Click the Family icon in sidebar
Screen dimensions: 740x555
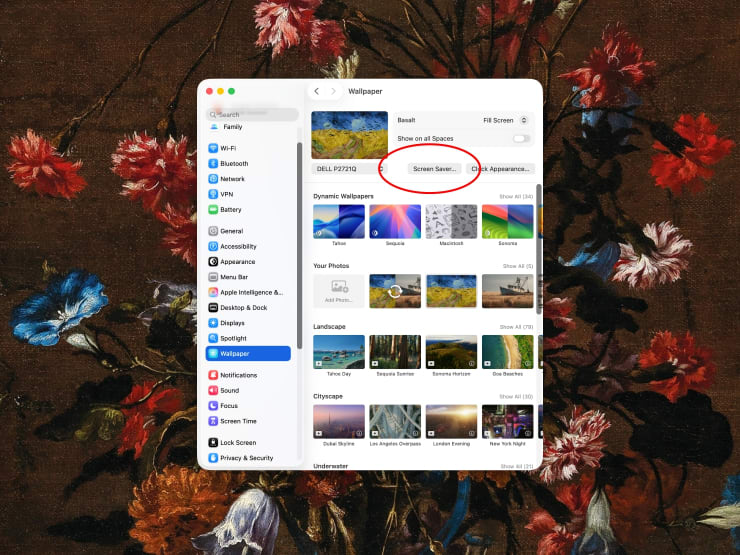pos(214,126)
